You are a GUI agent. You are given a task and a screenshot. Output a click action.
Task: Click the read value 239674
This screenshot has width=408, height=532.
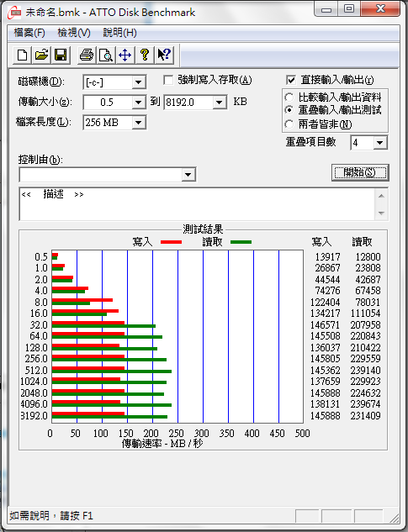coord(366,403)
